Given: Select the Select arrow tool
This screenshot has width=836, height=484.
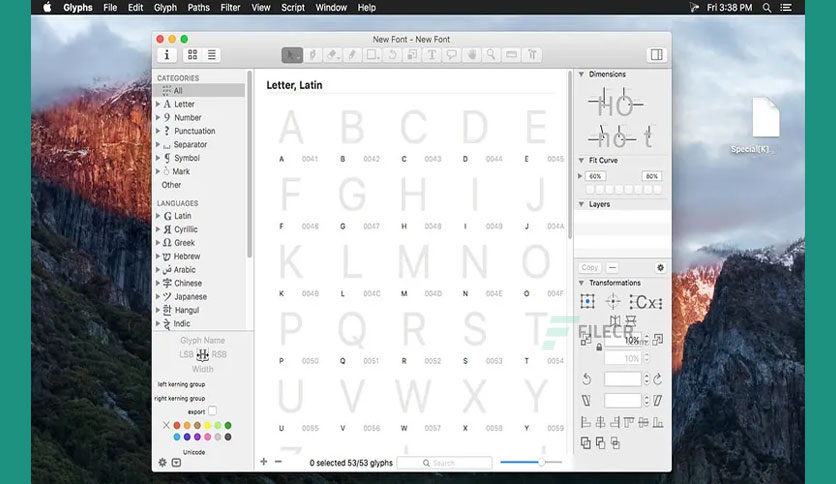Looking at the screenshot, I should 292,55.
